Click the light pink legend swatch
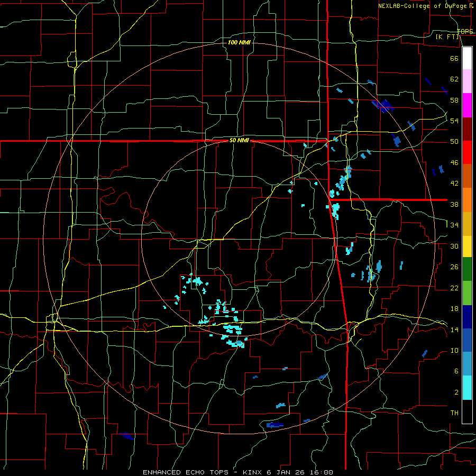 [x=467, y=81]
